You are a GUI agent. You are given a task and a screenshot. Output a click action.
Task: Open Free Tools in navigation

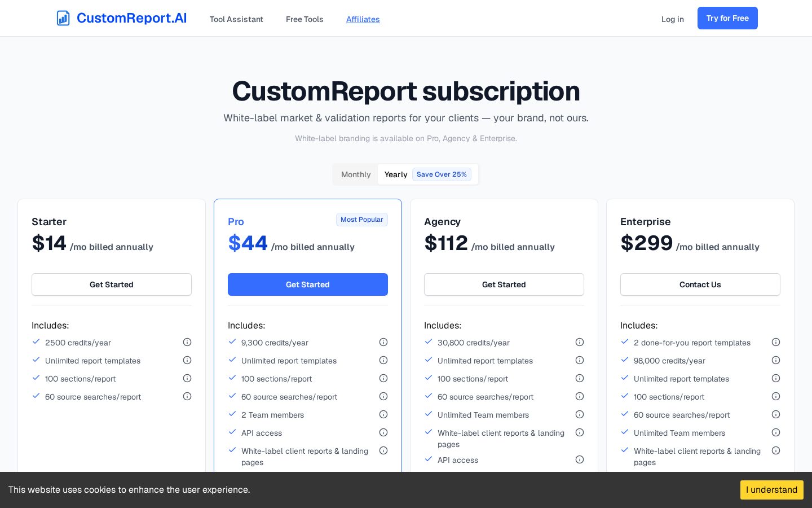[x=304, y=19]
